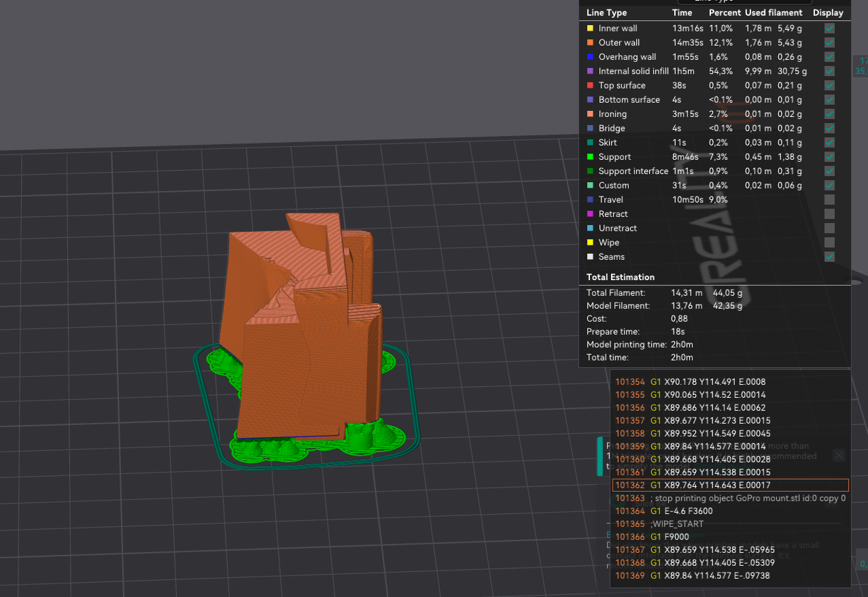Click the 1h5m infill time value

683,71
